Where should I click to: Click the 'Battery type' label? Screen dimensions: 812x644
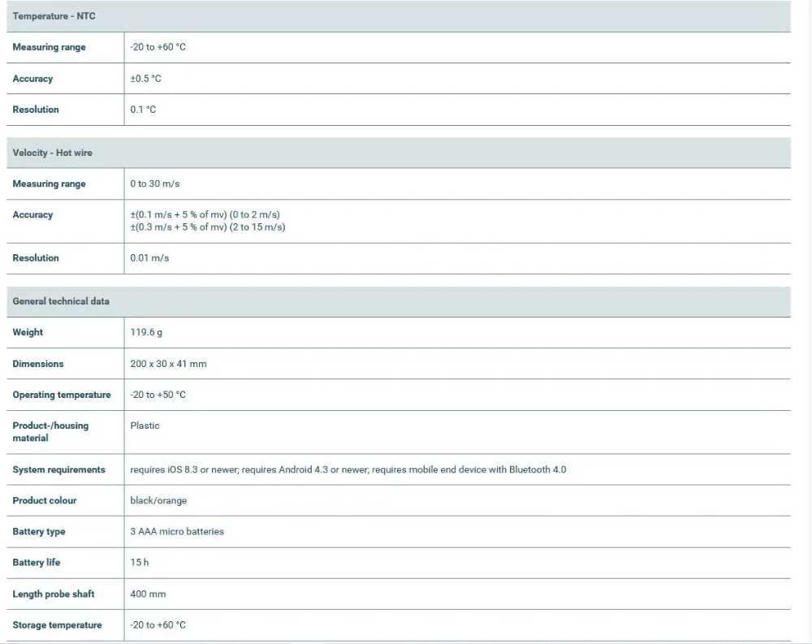(x=39, y=532)
